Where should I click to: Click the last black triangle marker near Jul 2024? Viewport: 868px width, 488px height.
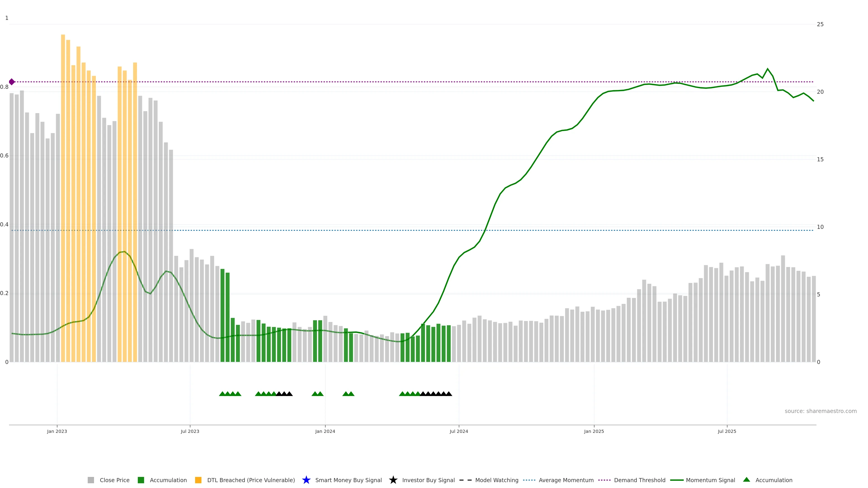click(449, 394)
